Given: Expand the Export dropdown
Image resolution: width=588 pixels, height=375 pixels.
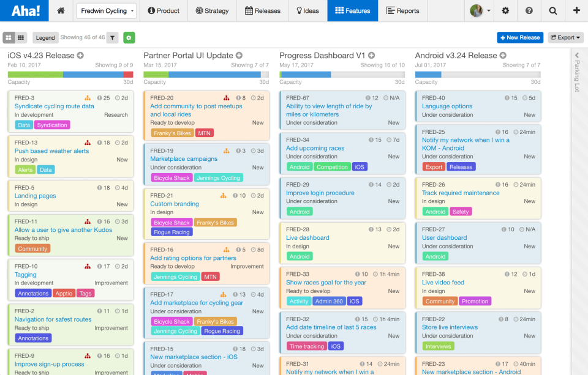Looking at the screenshot, I should pos(565,38).
